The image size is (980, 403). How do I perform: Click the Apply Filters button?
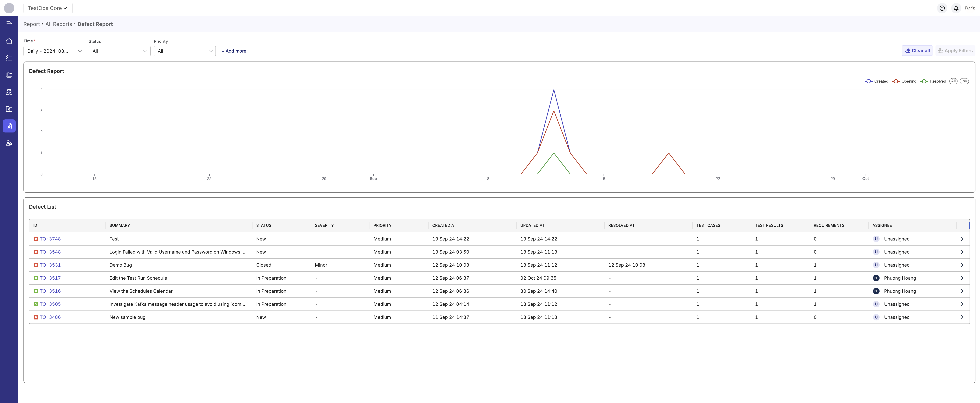coord(955,51)
